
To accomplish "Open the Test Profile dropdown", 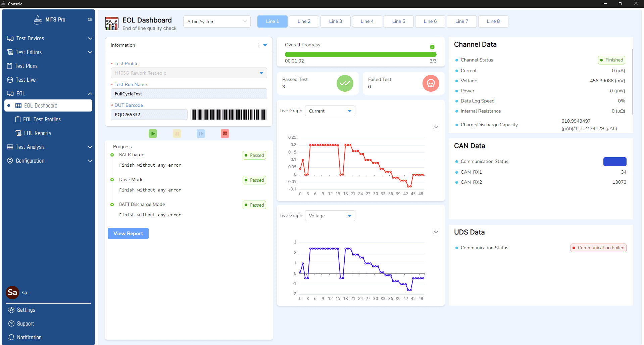I will pos(189,73).
